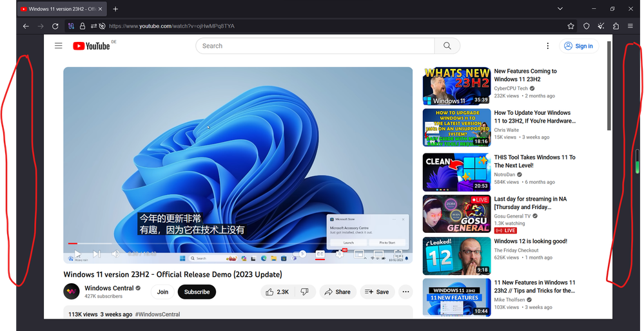Toggle the autoplay switch in player
The height and width of the screenshot is (331, 644).
(300, 254)
